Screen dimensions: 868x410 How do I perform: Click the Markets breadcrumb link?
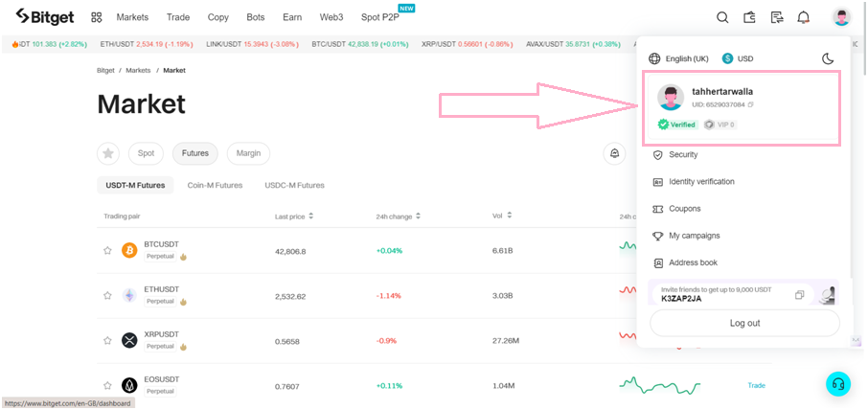click(x=138, y=71)
